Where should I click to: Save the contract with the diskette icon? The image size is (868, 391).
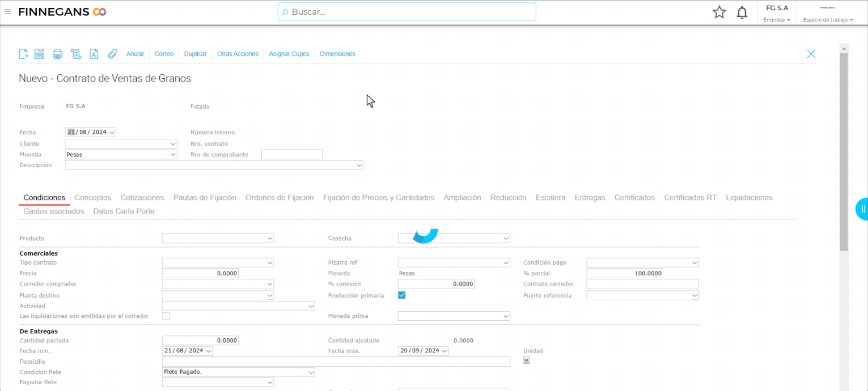tap(40, 54)
